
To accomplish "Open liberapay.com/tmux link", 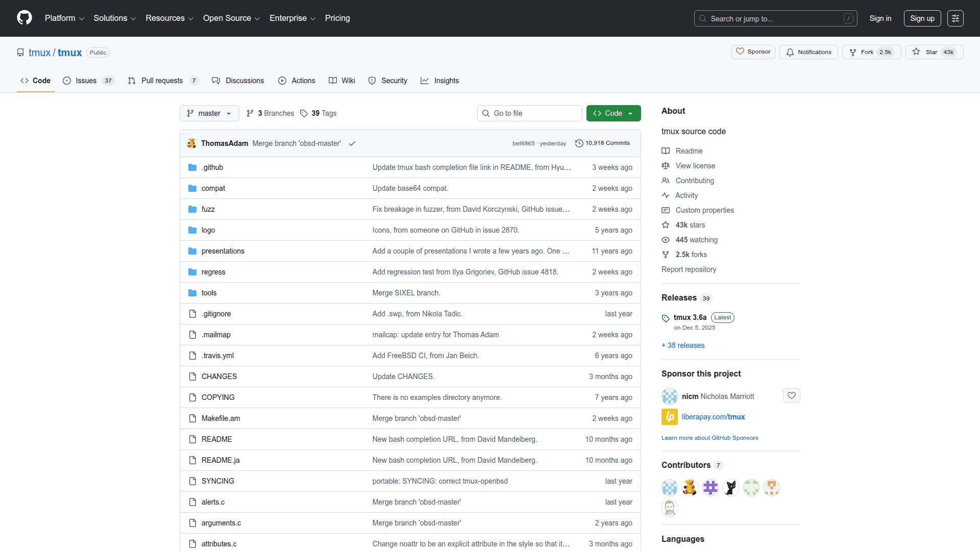I will point(713,417).
